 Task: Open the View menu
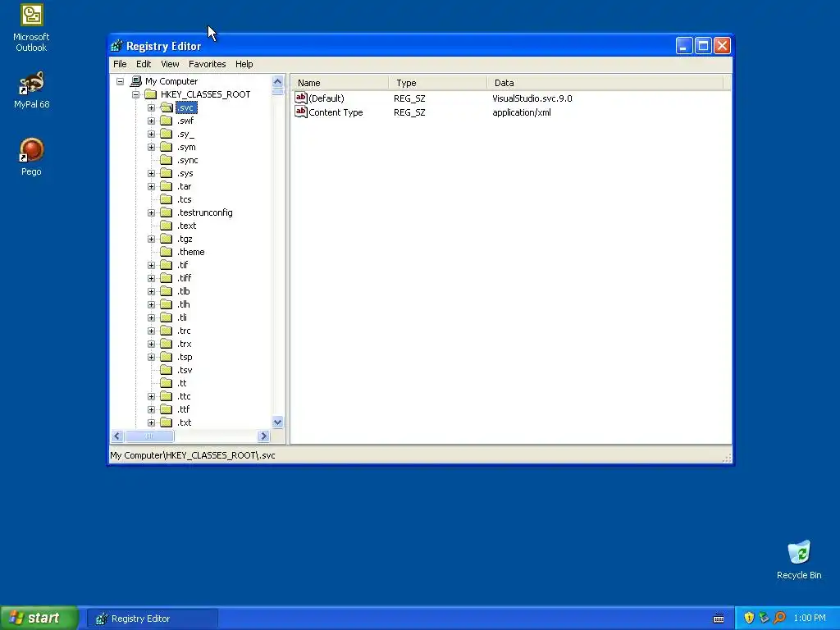click(x=170, y=64)
